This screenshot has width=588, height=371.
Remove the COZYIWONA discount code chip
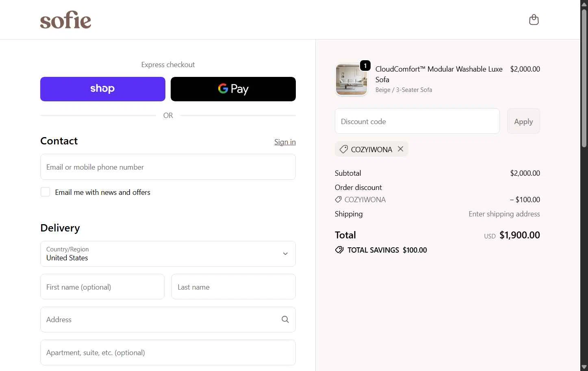click(x=400, y=149)
